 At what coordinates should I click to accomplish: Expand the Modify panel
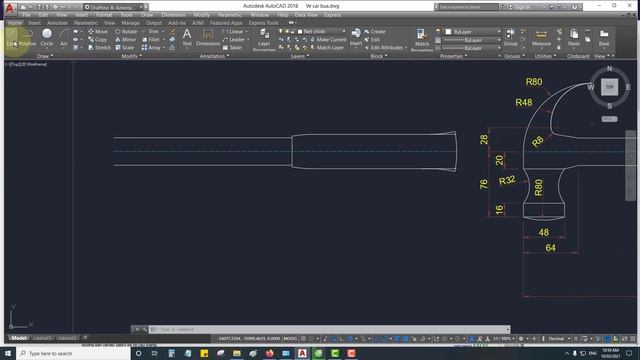pyautogui.click(x=132, y=56)
